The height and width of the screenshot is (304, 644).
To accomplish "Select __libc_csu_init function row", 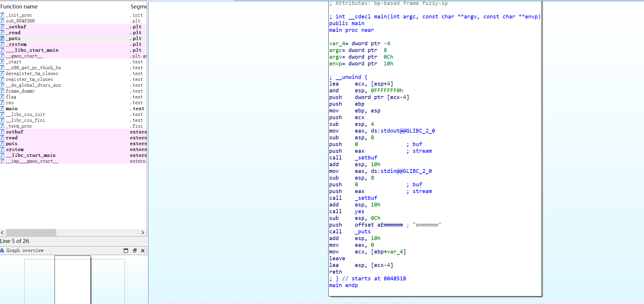I will [73, 114].
